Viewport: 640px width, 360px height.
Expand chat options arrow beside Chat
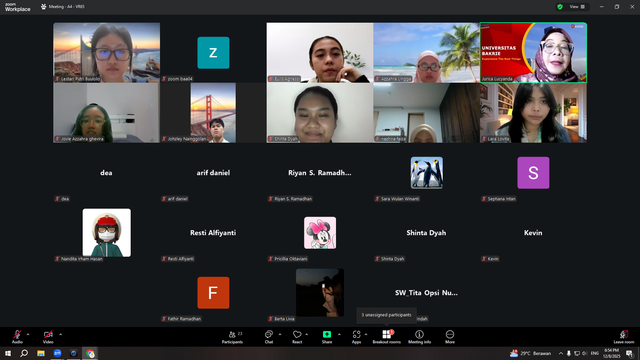point(280,334)
